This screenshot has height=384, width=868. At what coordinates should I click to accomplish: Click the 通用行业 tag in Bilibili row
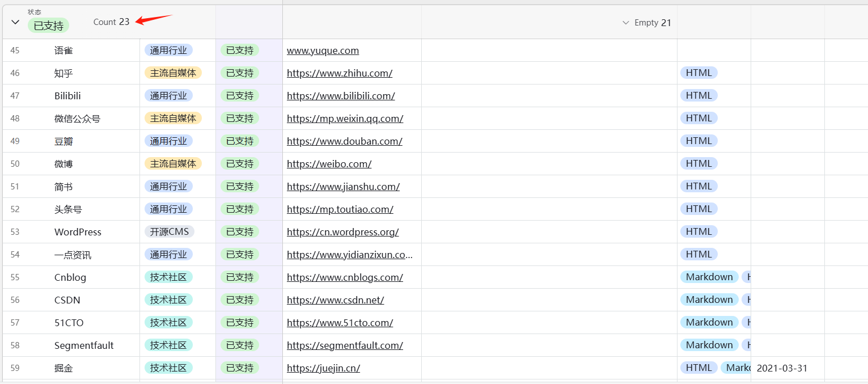[168, 95]
